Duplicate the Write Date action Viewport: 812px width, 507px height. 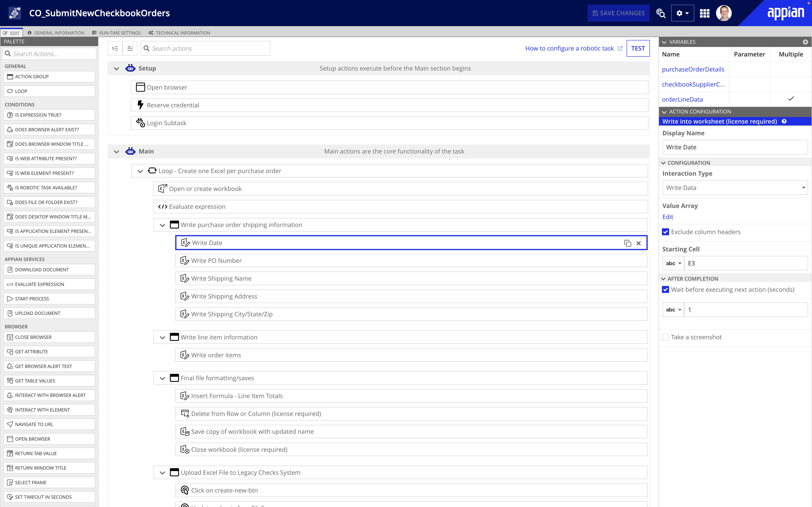click(x=628, y=243)
